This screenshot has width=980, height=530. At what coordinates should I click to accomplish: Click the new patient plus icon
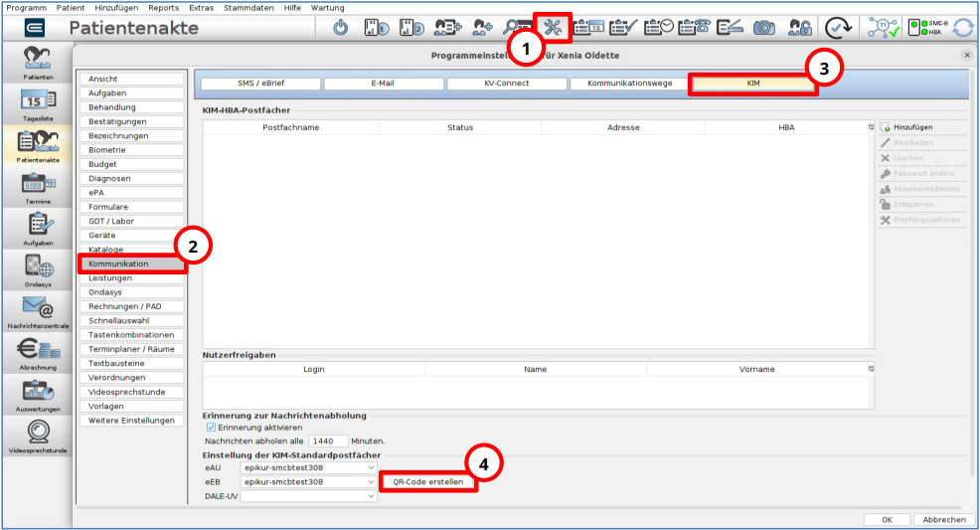point(482,28)
